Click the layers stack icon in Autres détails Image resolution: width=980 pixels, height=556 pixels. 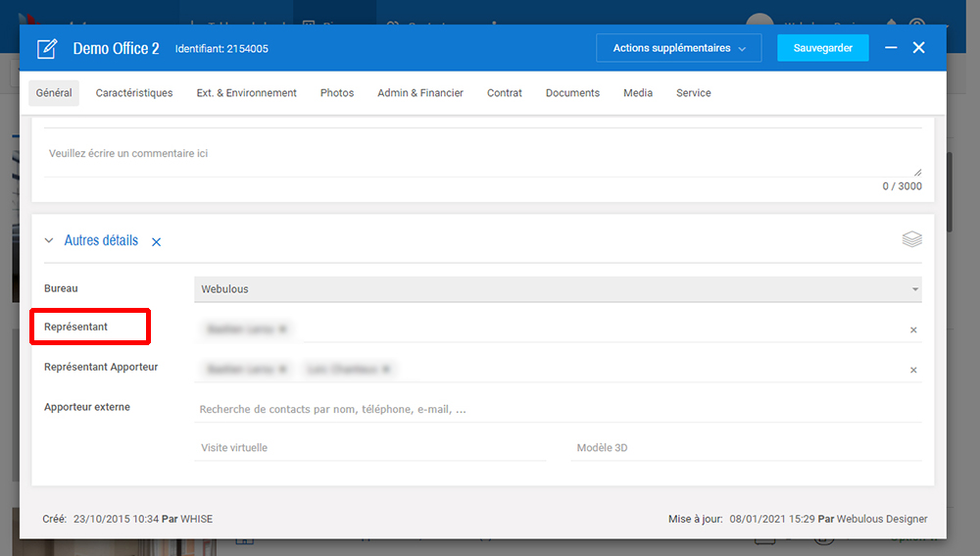tap(911, 239)
